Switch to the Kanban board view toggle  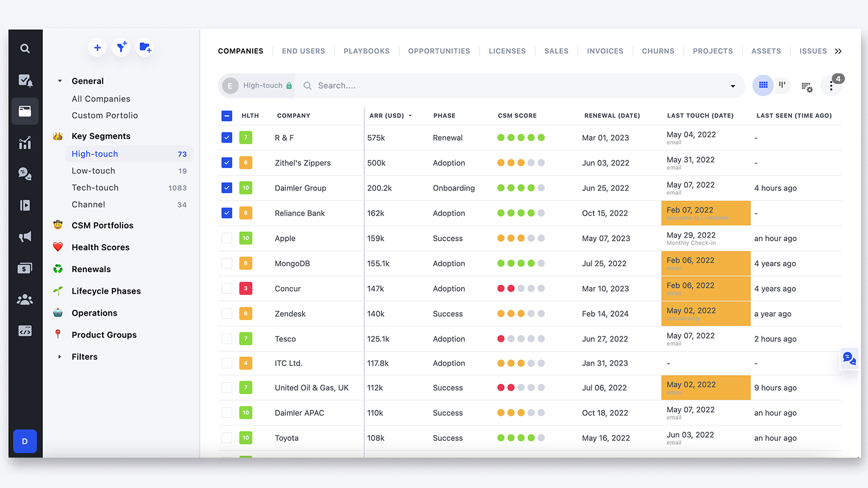click(782, 85)
